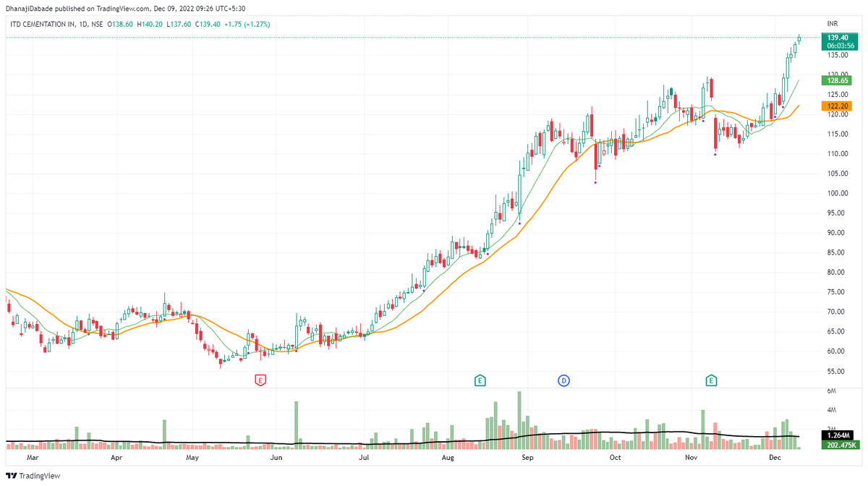This screenshot has width=868, height=486.
Task: Click the volume value label 202.475K
Action: pyautogui.click(x=840, y=444)
